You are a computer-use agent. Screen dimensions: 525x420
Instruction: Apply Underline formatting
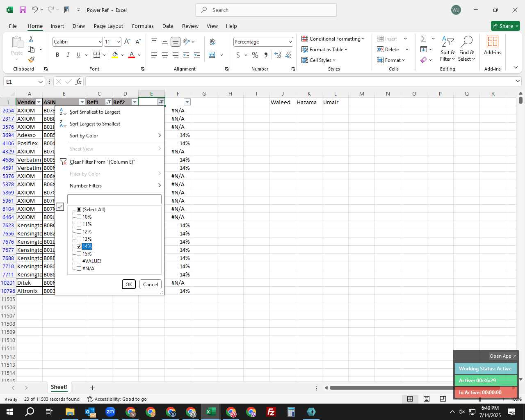pyautogui.click(x=78, y=55)
